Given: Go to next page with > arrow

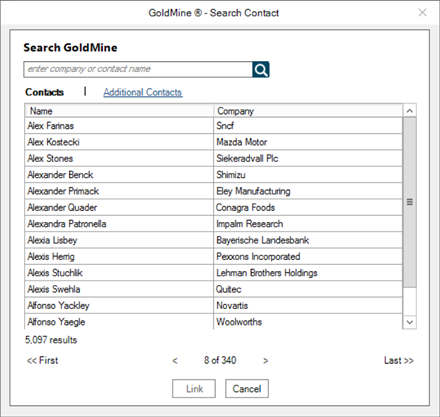Looking at the screenshot, I should coord(265,361).
